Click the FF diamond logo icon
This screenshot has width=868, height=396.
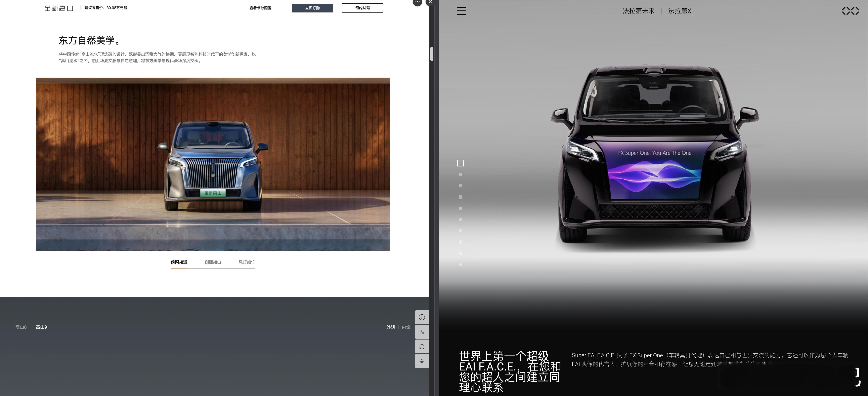tap(850, 11)
